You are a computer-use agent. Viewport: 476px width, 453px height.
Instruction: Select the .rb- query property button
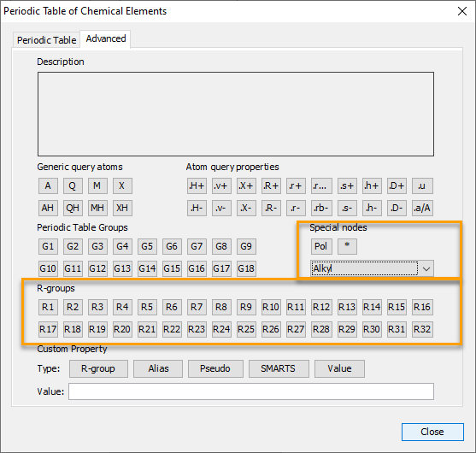pos(321,208)
